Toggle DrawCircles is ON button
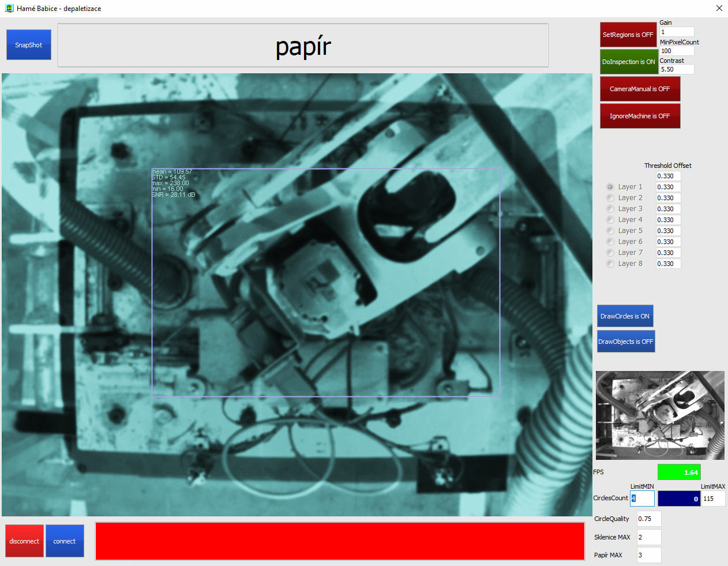Screen dimensions: 728x566 [x=625, y=316]
